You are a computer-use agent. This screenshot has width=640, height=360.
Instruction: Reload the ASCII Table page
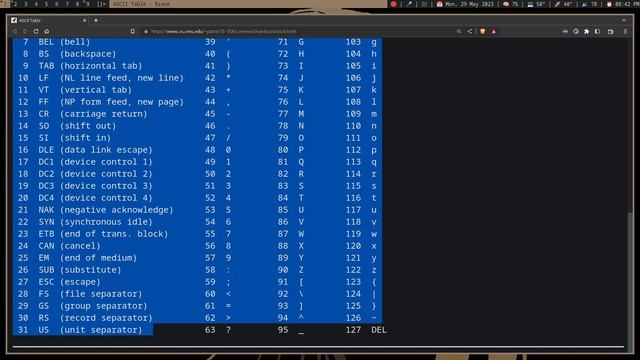pyautogui.click(x=36, y=31)
